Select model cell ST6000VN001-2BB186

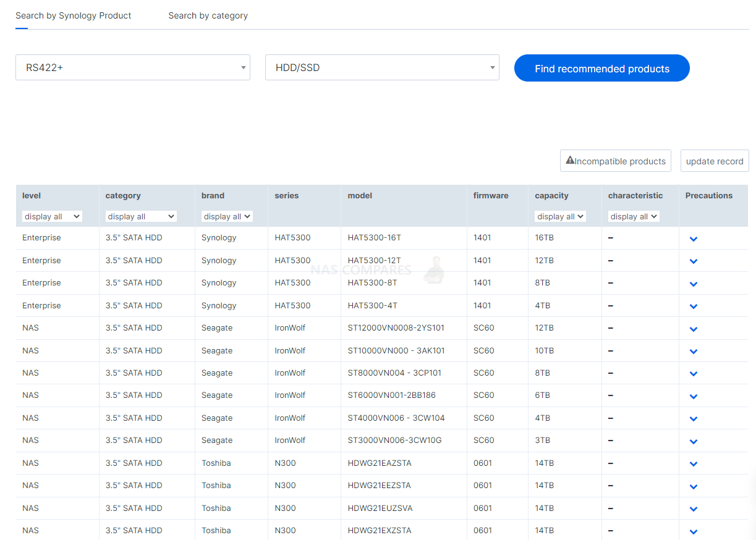[391, 395]
